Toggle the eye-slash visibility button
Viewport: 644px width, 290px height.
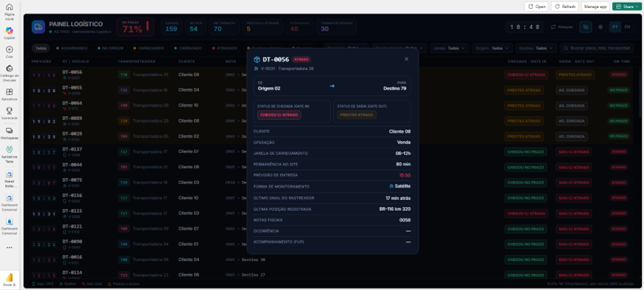(x=586, y=27)
